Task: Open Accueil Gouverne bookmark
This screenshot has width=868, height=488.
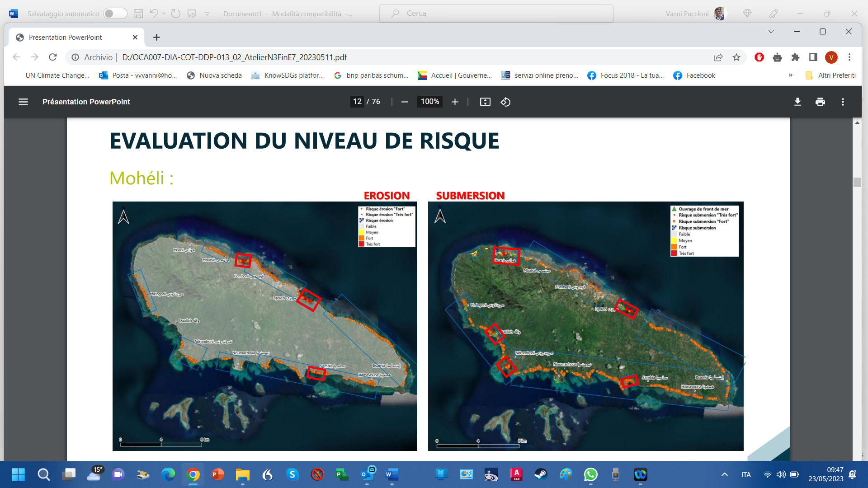Action: pos(455,75)
